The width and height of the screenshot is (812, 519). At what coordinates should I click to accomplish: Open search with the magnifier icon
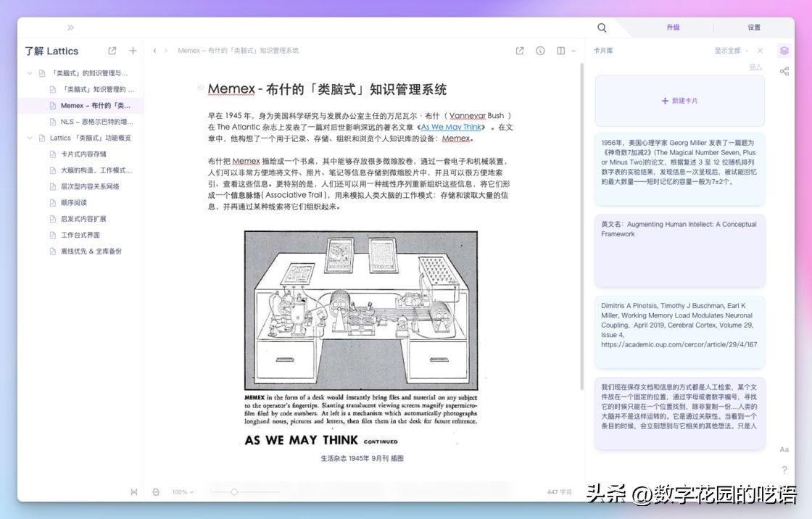602,28
